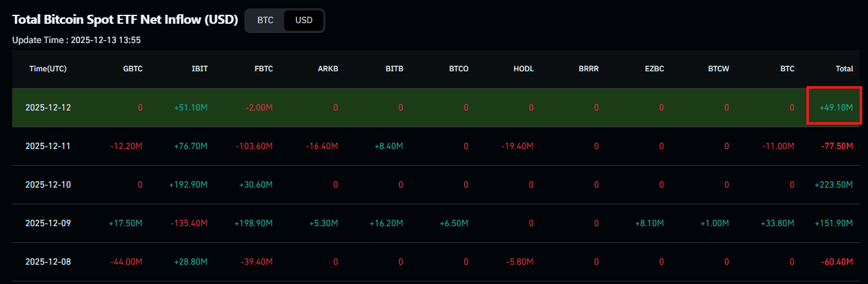Image resolution: width=868 pixels, height=284 pixels.
Task: Click the Time(UTC) column header
Action: (48, 69)
